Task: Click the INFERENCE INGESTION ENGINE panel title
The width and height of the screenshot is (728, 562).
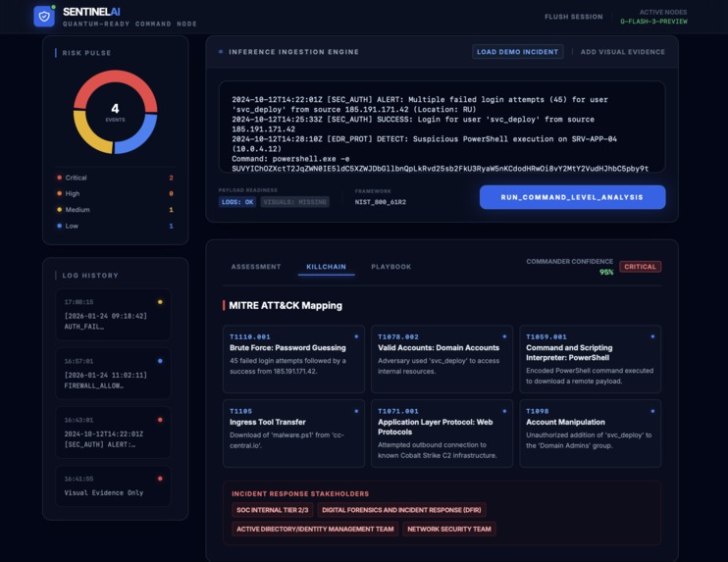Action: click(293, 52)
